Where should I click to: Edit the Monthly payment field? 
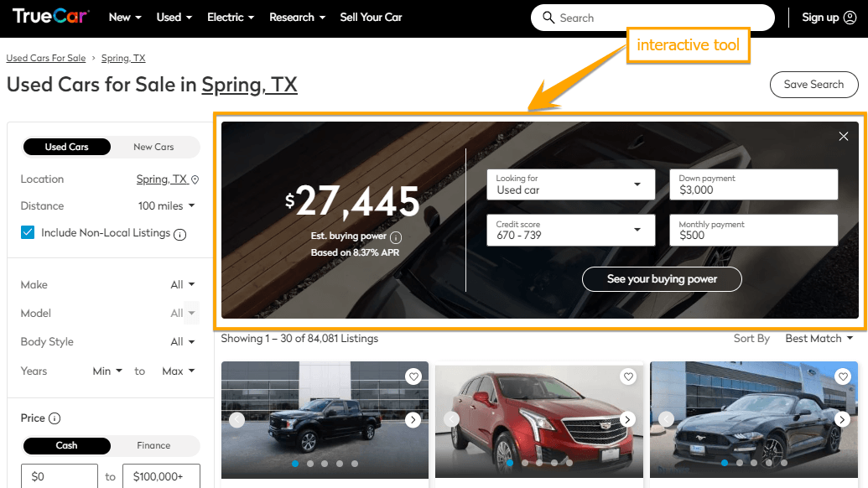[x=753, y=231]
